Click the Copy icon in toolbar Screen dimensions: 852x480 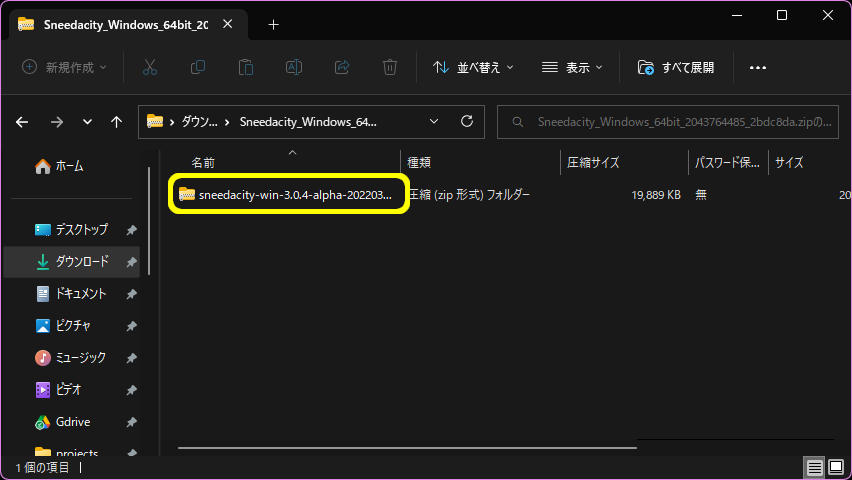click(198, 67)
